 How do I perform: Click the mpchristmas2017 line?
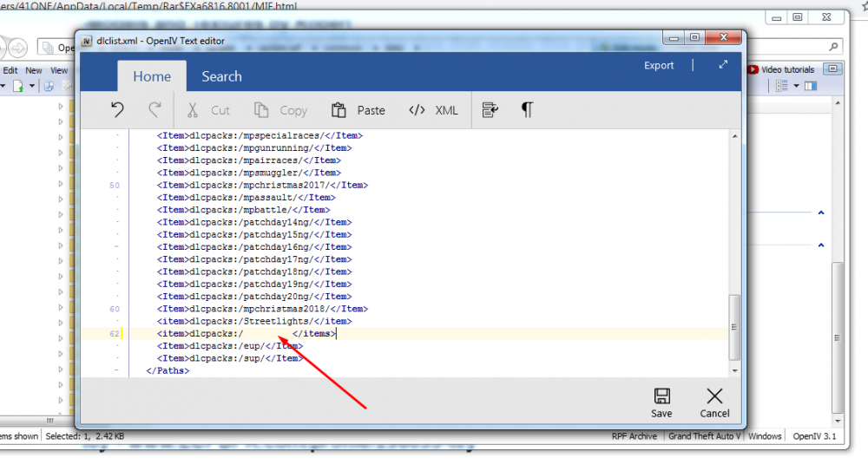point(262,185)
